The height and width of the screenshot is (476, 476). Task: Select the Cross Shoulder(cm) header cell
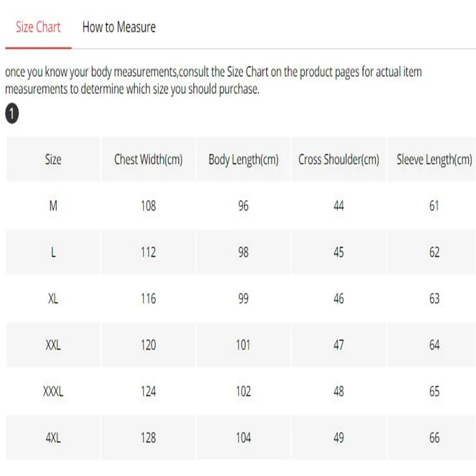coord(339,159)
